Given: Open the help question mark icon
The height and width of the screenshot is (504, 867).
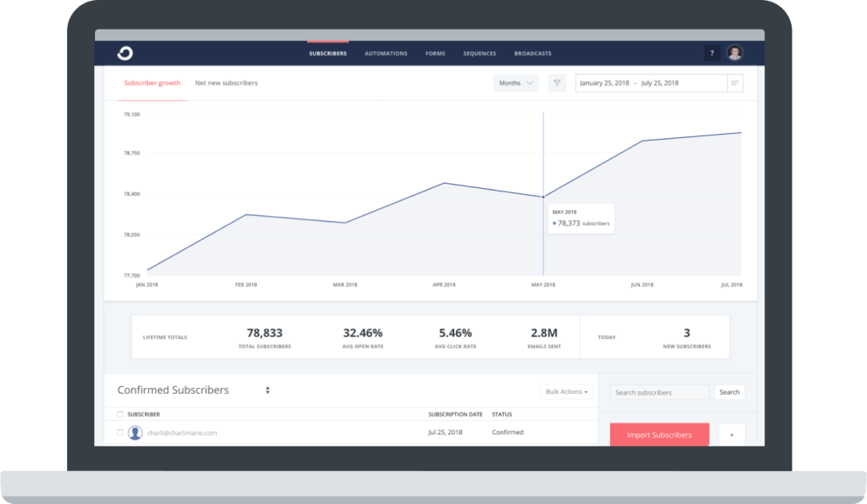Looking at the screenshot, I should click(712, 53).
